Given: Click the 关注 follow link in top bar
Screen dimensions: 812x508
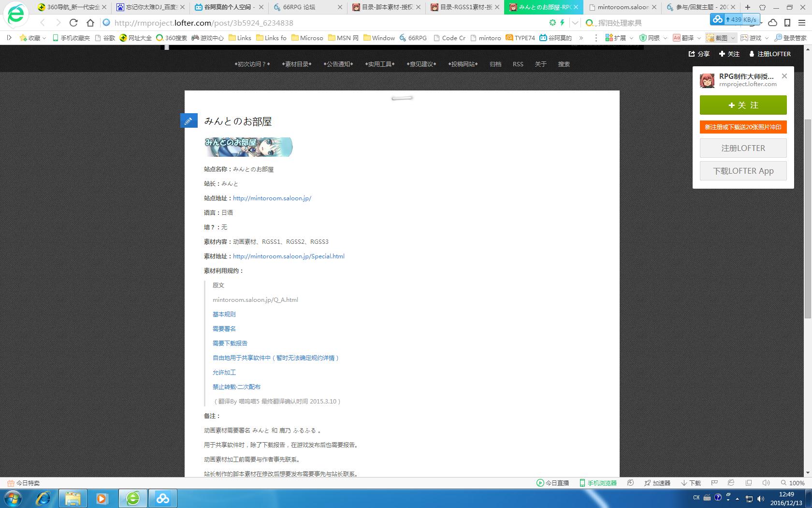Looking at the screenshot, I should coord(729,54).
